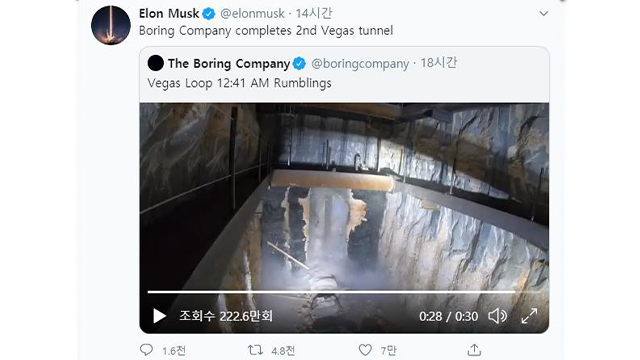Open The Boring Company name in quote

tap(229, 64)
